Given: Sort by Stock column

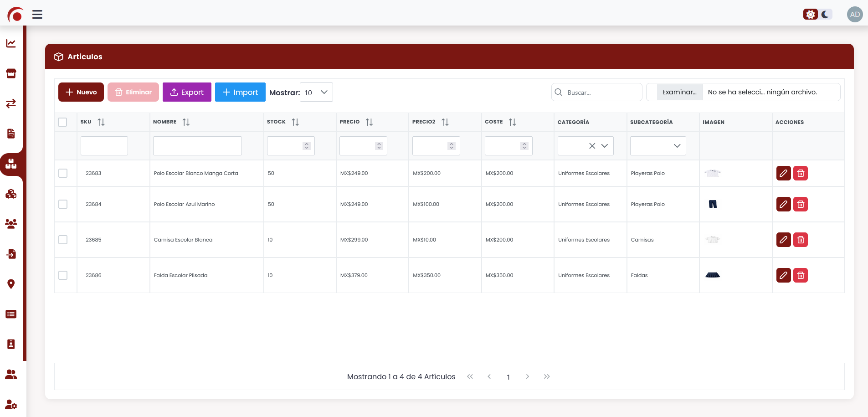Looking at the screenshot, I should [295, 122].
